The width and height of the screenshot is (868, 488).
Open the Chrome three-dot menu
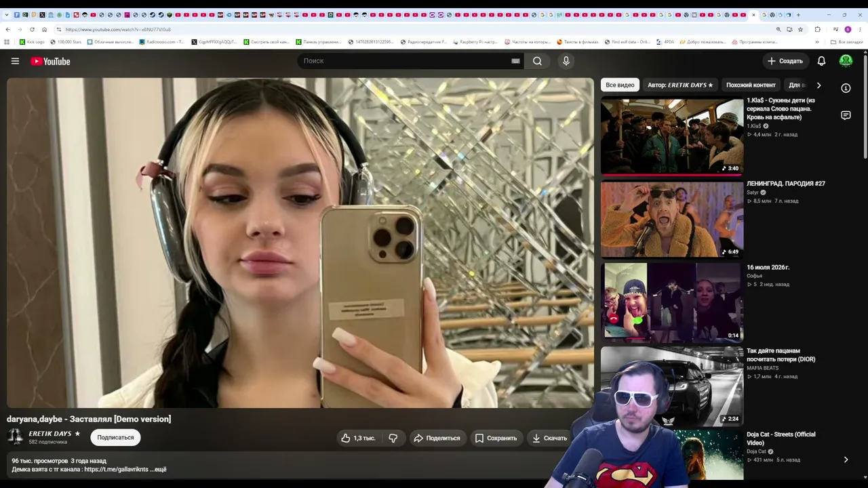860,29
